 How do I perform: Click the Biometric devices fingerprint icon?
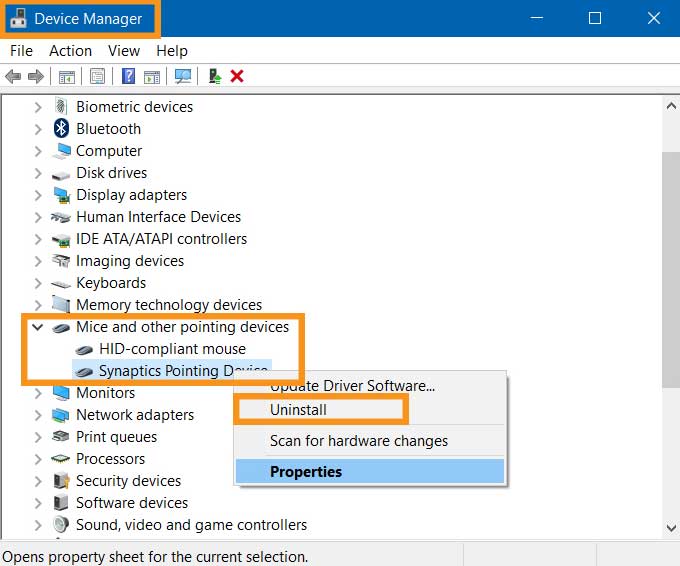pos(61,106)
